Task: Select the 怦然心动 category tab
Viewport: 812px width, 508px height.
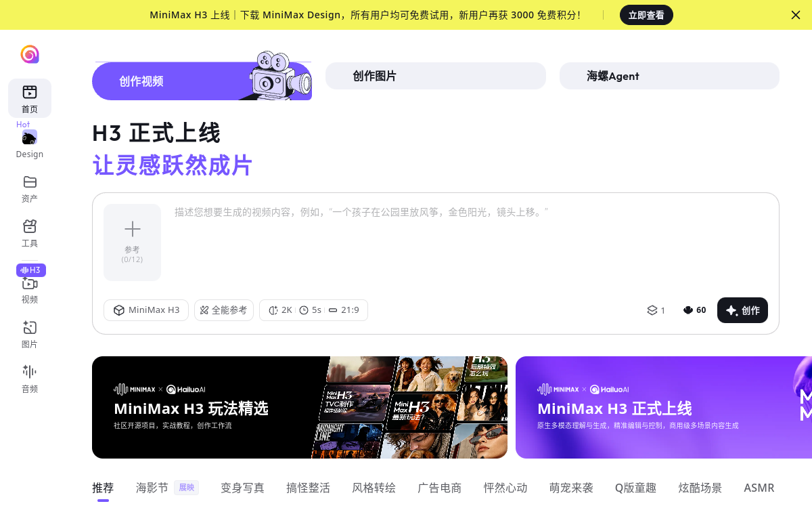Action: [x=505, y=488]
